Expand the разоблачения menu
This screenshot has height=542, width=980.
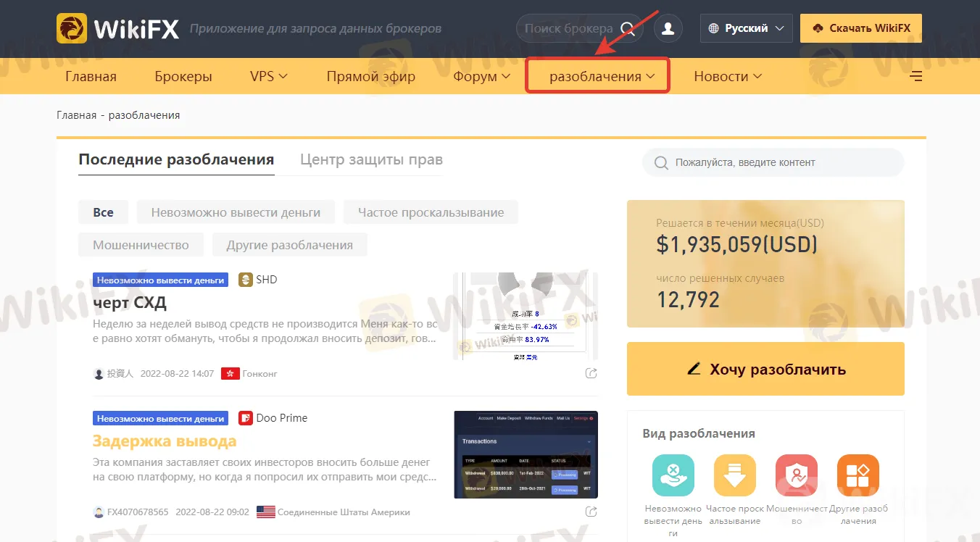[x=602, y=76]
